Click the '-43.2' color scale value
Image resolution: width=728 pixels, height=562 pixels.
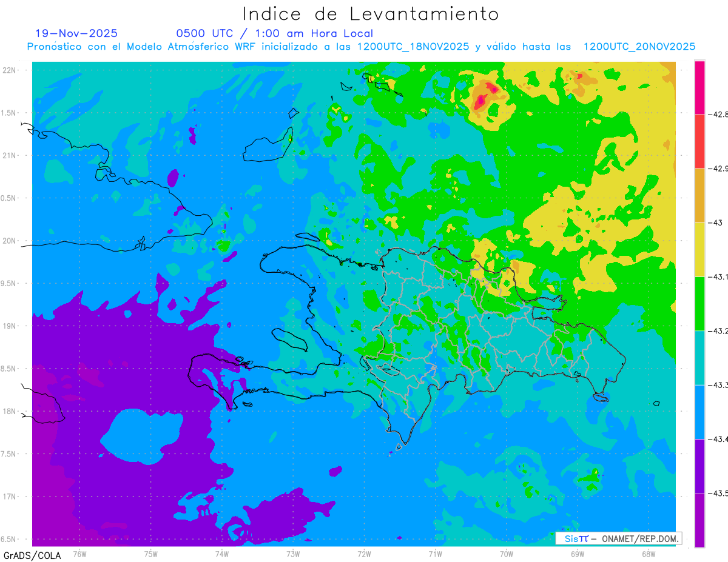click(x=718, y=331)
